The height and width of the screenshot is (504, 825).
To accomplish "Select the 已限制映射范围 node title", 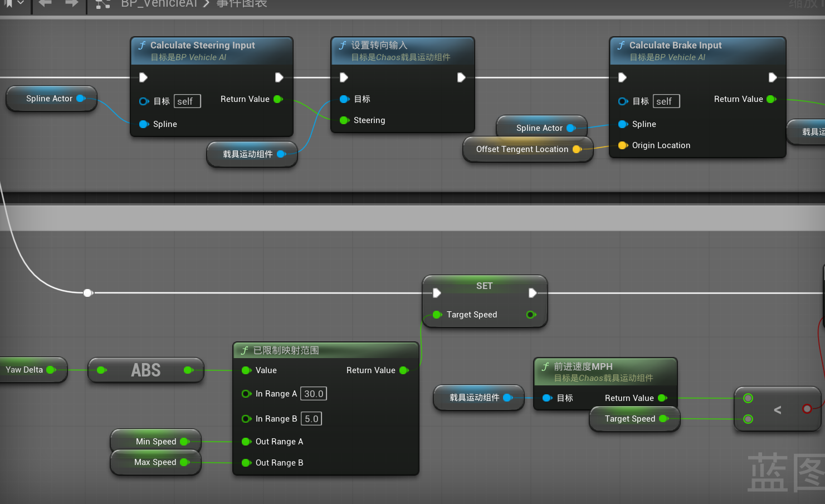I will (x=286, y=350).
